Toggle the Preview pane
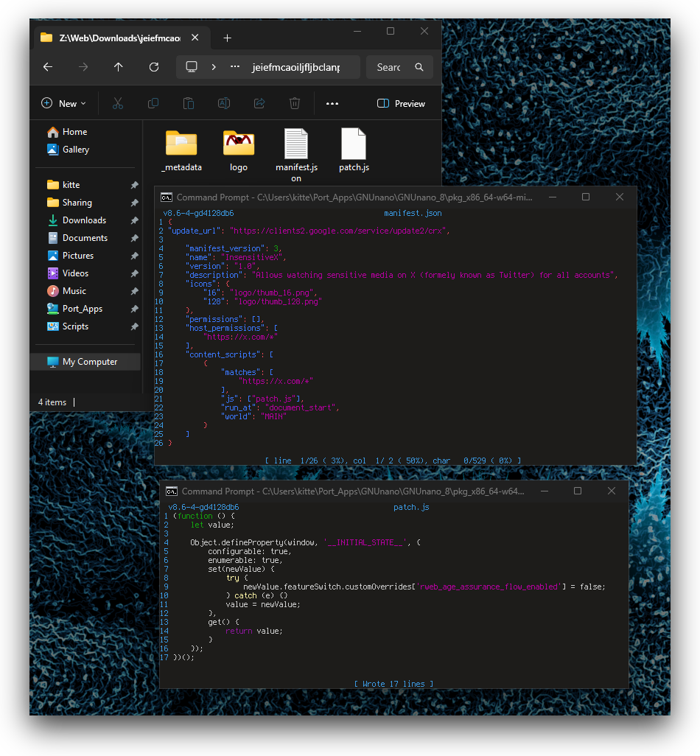 click(x=401, y=104)
